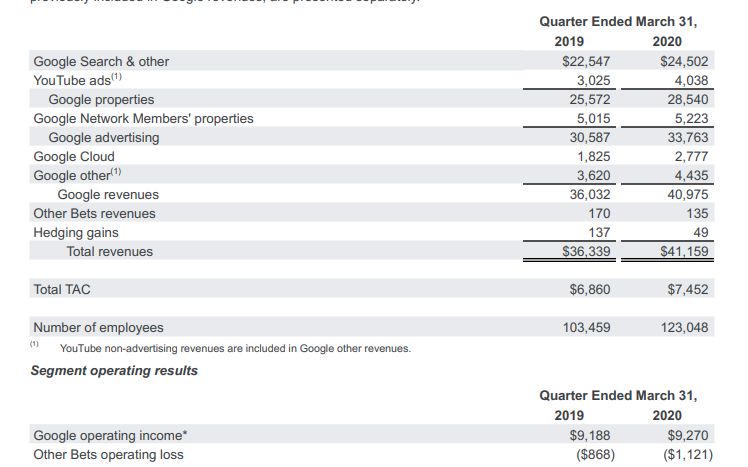Select the Segment operating results heading
748x467 pixels.
114,370
